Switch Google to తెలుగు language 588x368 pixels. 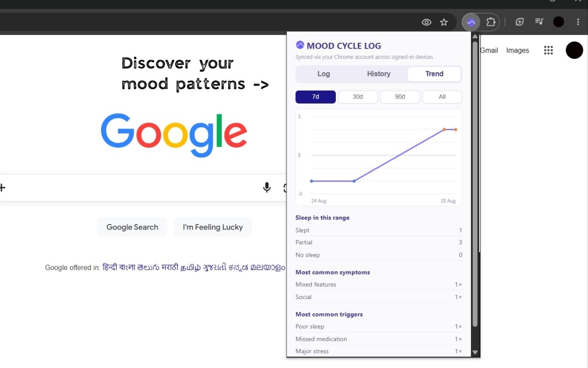[148, 267]
